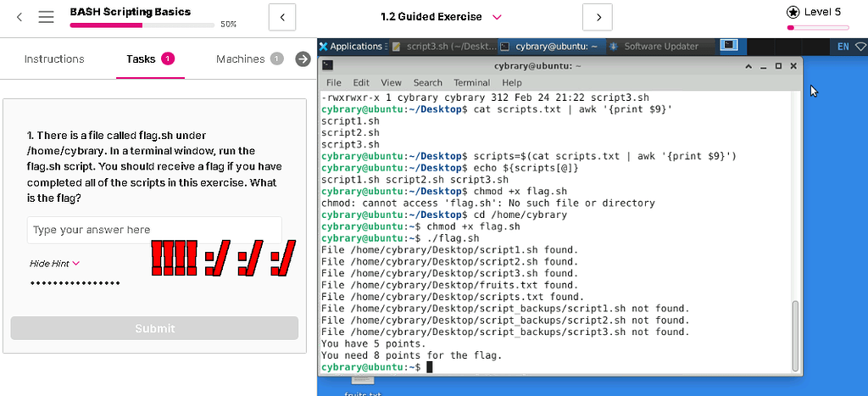Click the 'Type your answer here' field
Viewport: 868px width, 396px height.
[x=154, y=230]
